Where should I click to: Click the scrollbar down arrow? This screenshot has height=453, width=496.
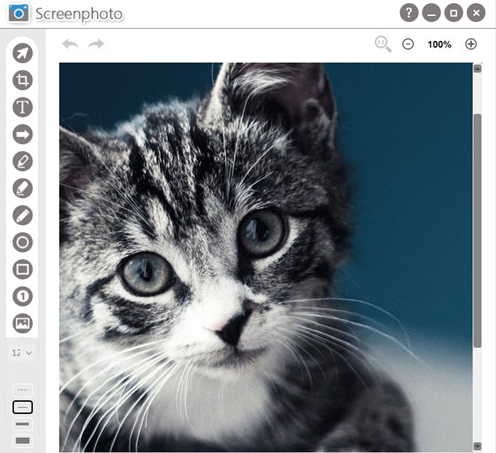(x=478, y=446)
